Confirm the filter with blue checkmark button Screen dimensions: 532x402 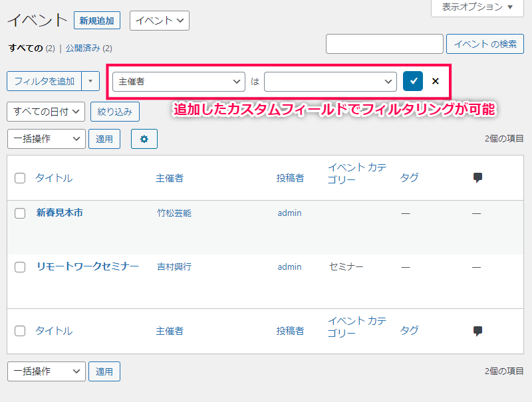[413, 81]
